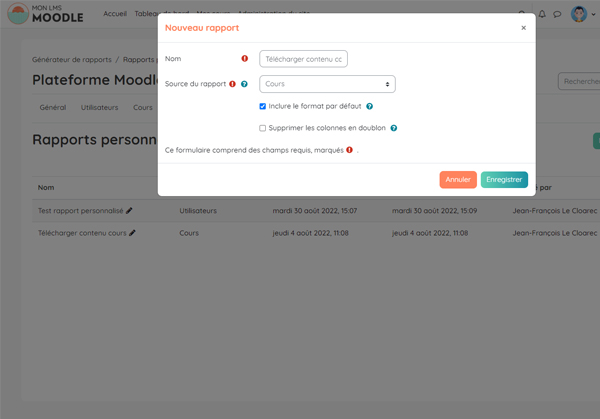Click help icon for Supprimer les colonnes en doublon
The width and height of the screenshot is (600, 419).
tap(394, 128)
